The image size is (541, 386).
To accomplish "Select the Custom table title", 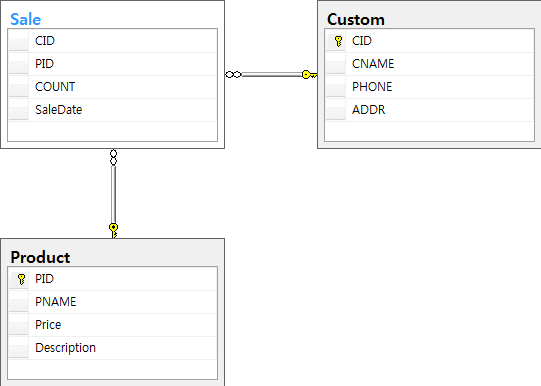I will [356, 19].
